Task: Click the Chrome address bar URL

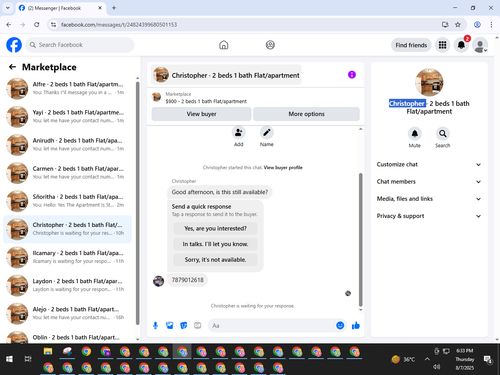Action: [119, 25]
